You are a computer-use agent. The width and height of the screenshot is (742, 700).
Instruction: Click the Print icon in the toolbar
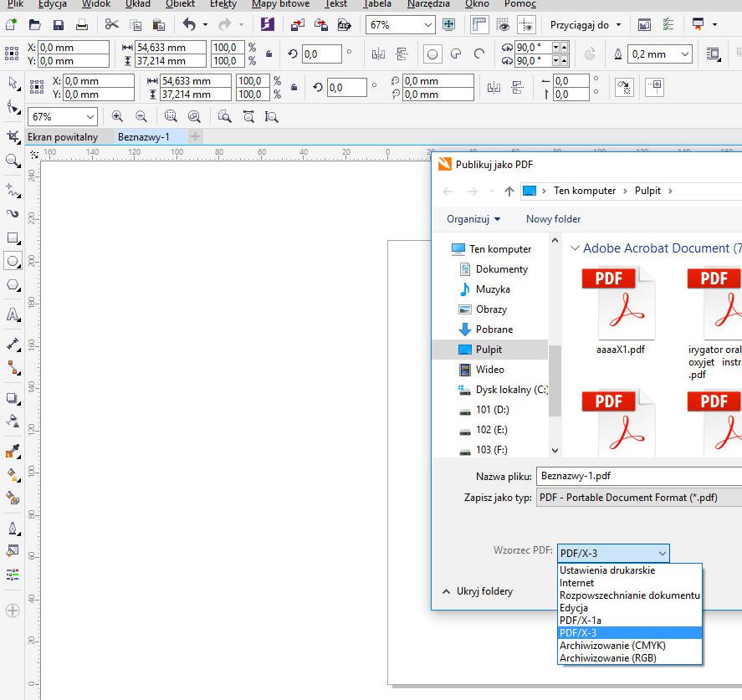click(x=82, y=25)
